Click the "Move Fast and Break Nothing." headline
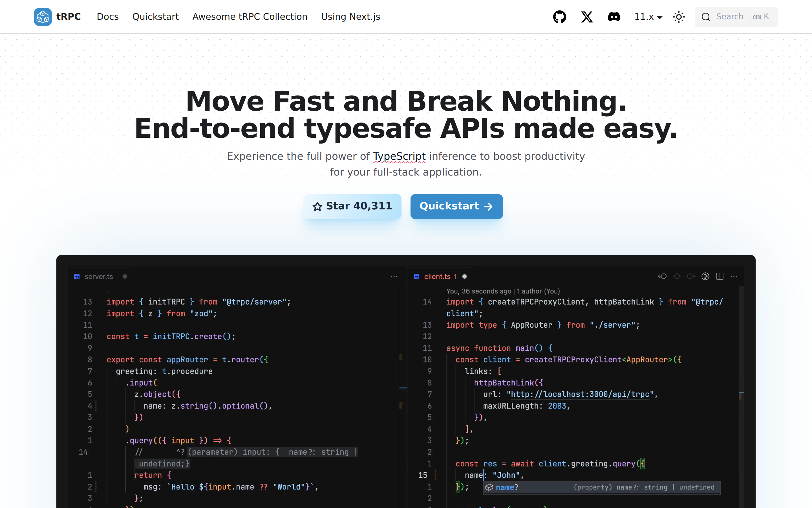The image size is (812, 508). [x=406, y=101]
